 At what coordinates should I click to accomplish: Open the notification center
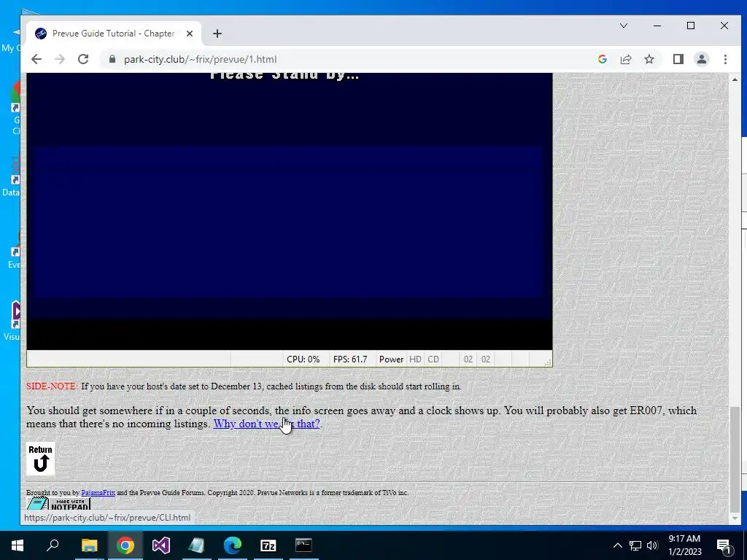724,545
